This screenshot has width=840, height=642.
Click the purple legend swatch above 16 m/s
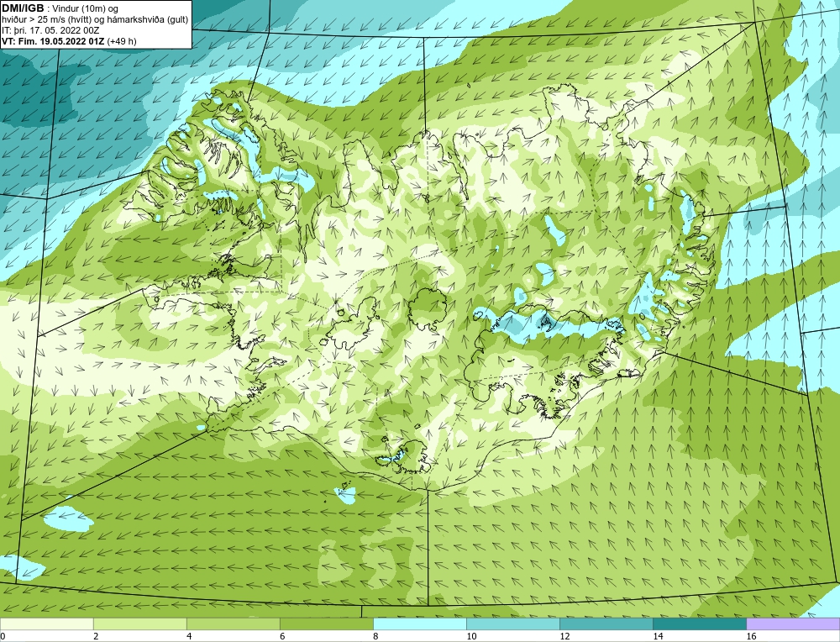tap(793, 624)
